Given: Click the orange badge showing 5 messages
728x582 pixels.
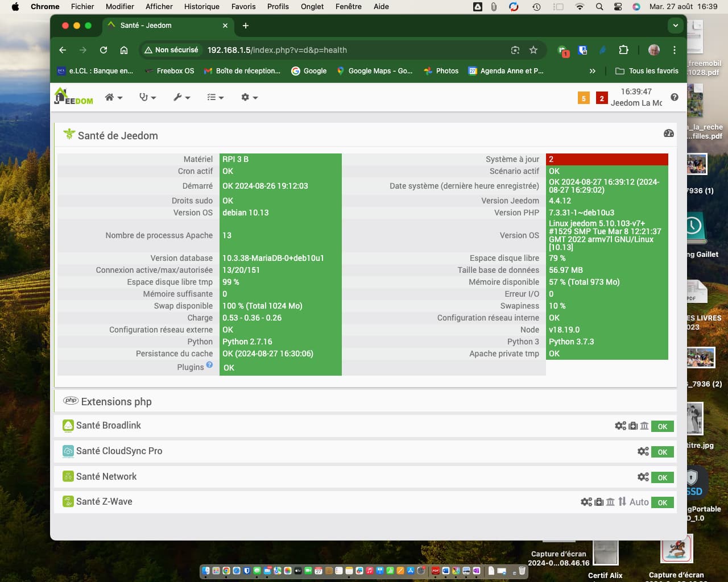Looking at the screenshot, I should click(584, 98).
